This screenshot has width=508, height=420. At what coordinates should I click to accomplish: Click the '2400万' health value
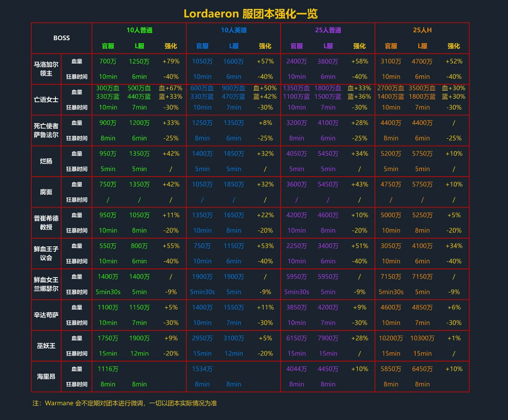pyautogui.click(x=297, y=61)
